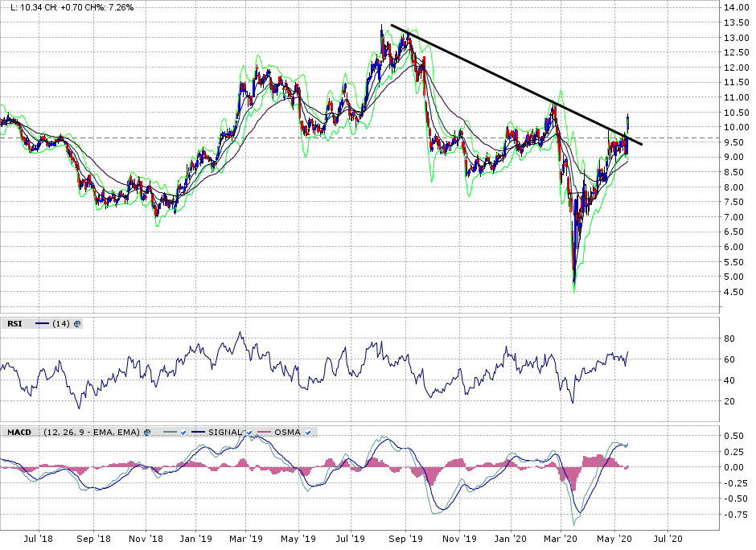
Task: Click the Jan '20 date axis label
Action: pyautogui.click(x=510, y=539)
